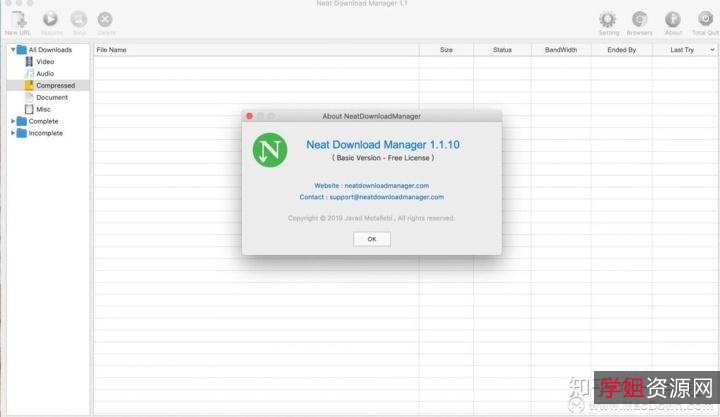720x417 pixels.
Task: Click the File Name column header
Action: [x=112, y=49]
